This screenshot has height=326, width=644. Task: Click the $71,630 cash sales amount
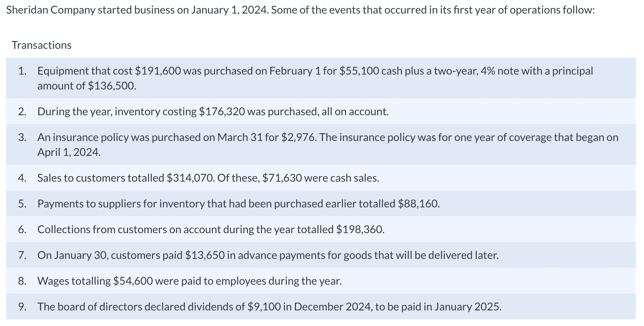(x=282, y=178)
